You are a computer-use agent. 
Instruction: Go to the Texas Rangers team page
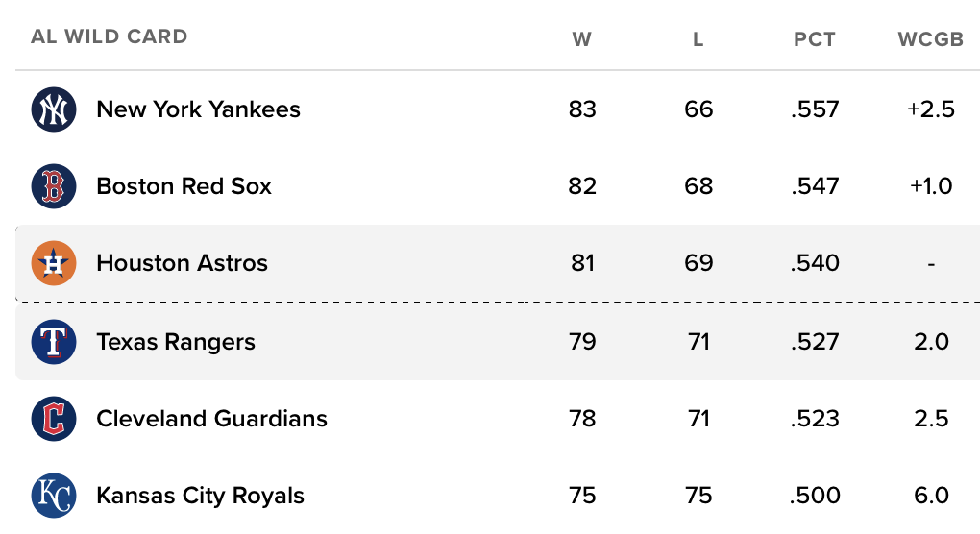click(176, 342)
